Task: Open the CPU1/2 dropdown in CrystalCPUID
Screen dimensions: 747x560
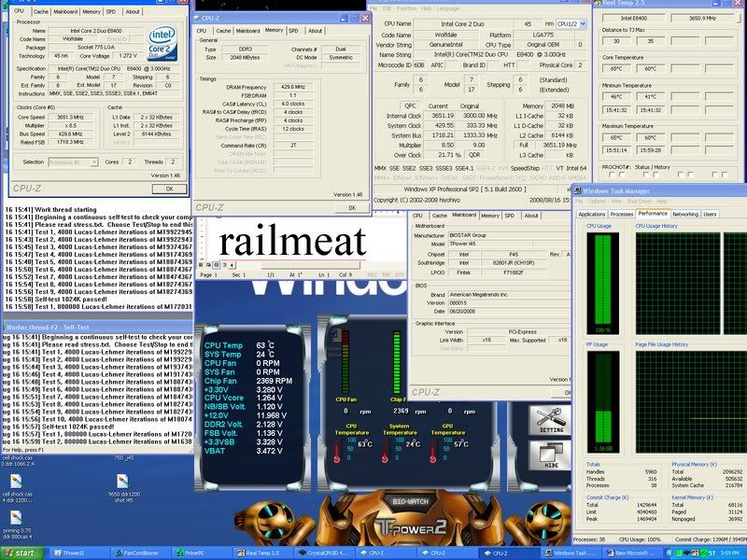Action: (583, 24)
